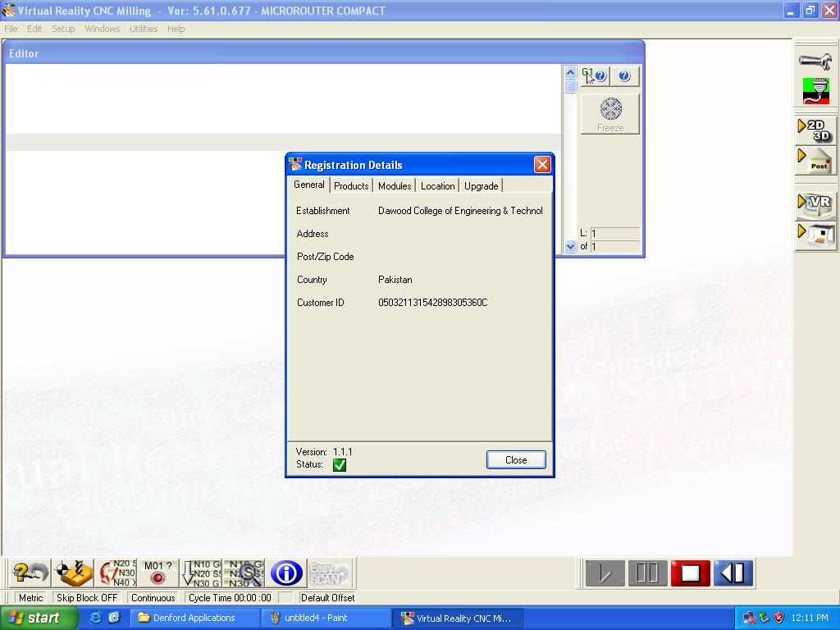Click the grey start program arrow button
This screenshot has width=840, height=630.
point(605,573)
